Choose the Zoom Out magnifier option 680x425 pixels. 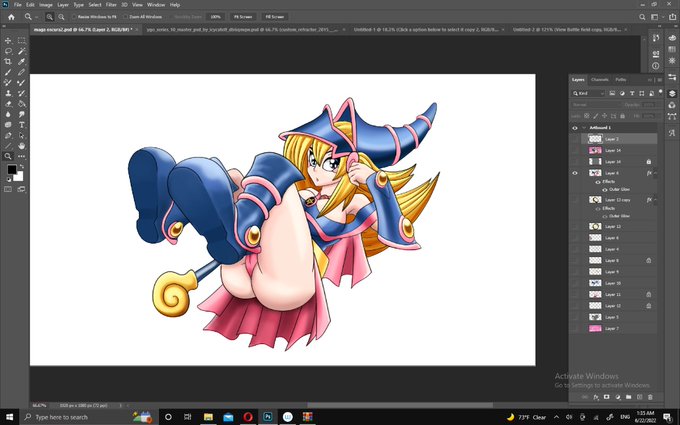coord(62,17)
